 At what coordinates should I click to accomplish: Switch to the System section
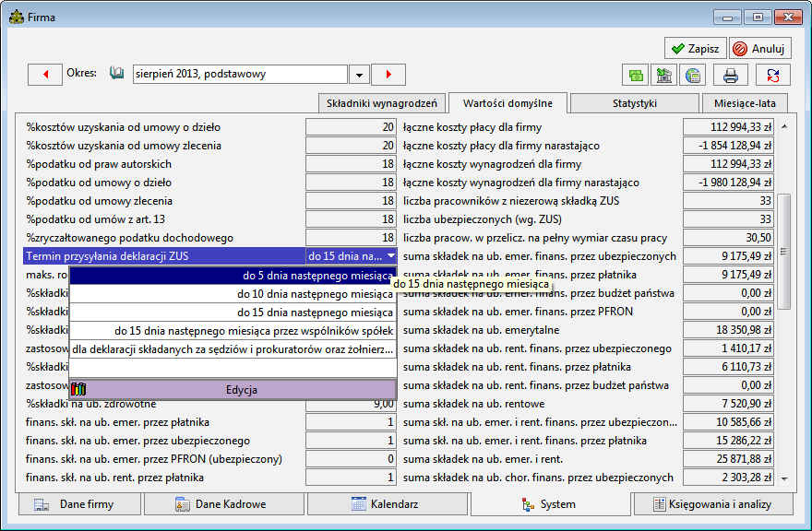point(551,504)
